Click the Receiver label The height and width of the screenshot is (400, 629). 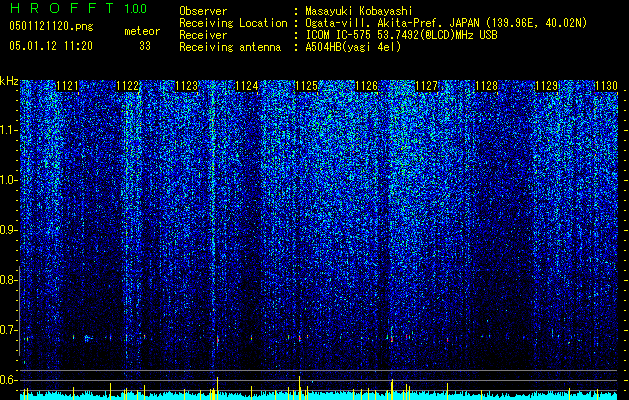(x=203, y=35)
